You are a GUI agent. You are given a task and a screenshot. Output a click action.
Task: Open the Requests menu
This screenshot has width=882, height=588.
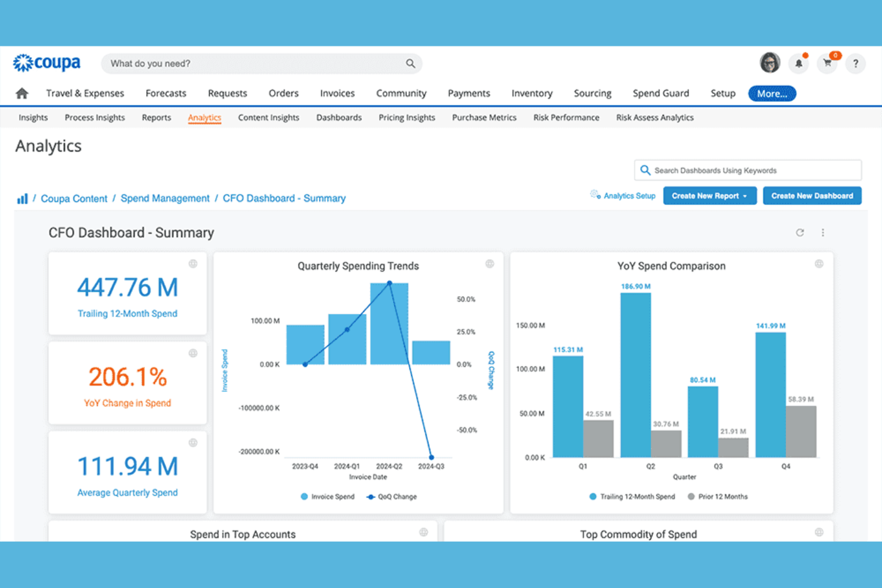[227, 93]
